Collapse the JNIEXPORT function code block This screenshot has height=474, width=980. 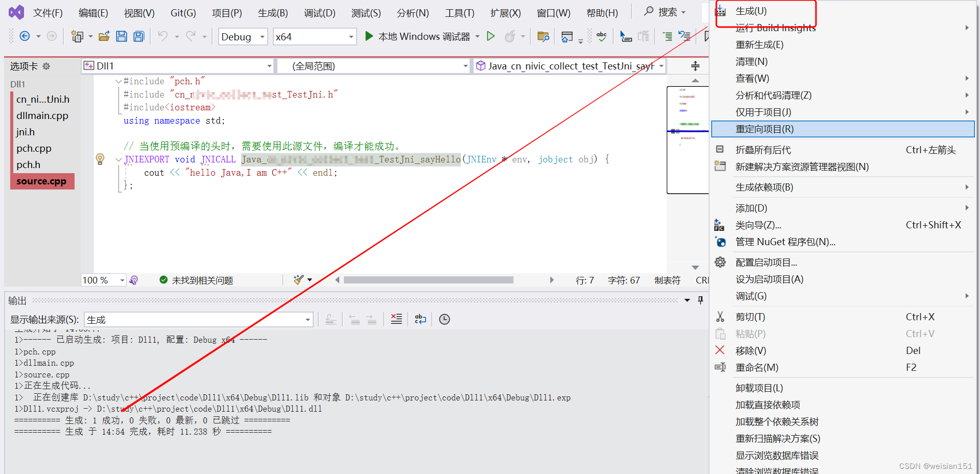(x=119, y=159)
